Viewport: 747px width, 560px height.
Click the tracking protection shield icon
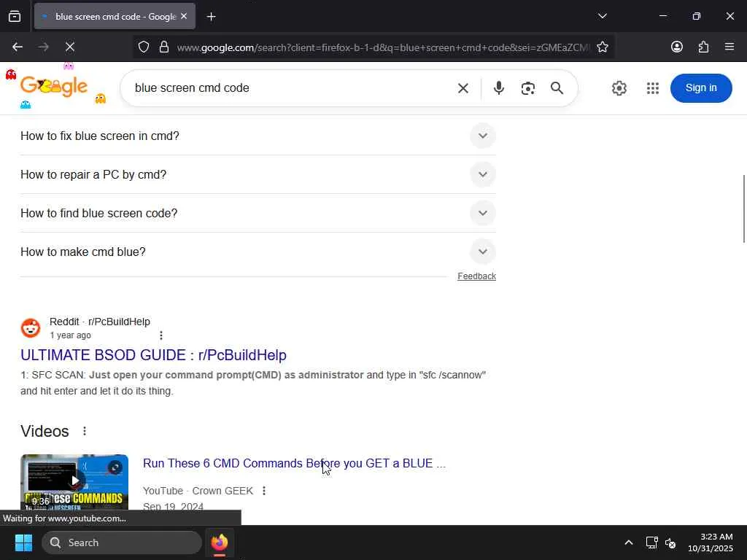(x=144, y=47)
